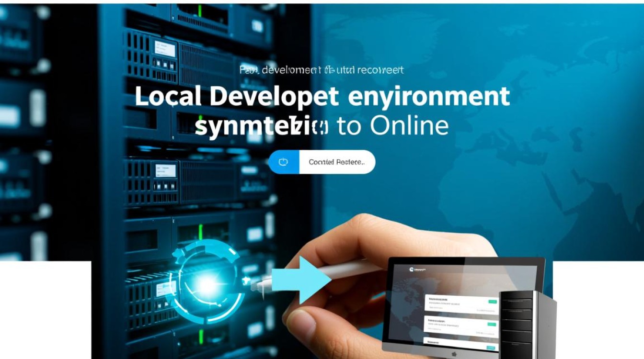The width and height of the screenshot is (644, 359).
Task: Click the round logo icon on monitor screen
Action: (x=412, y=269)
